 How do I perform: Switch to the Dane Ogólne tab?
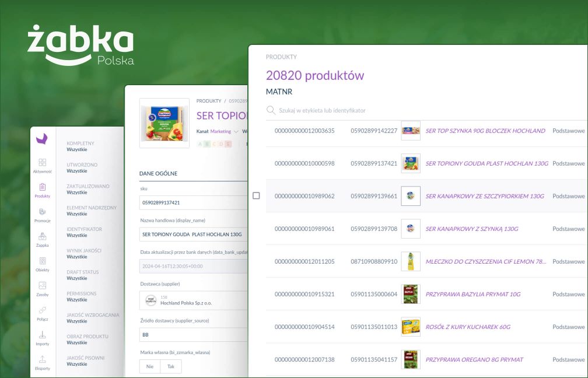coord(158,173)
